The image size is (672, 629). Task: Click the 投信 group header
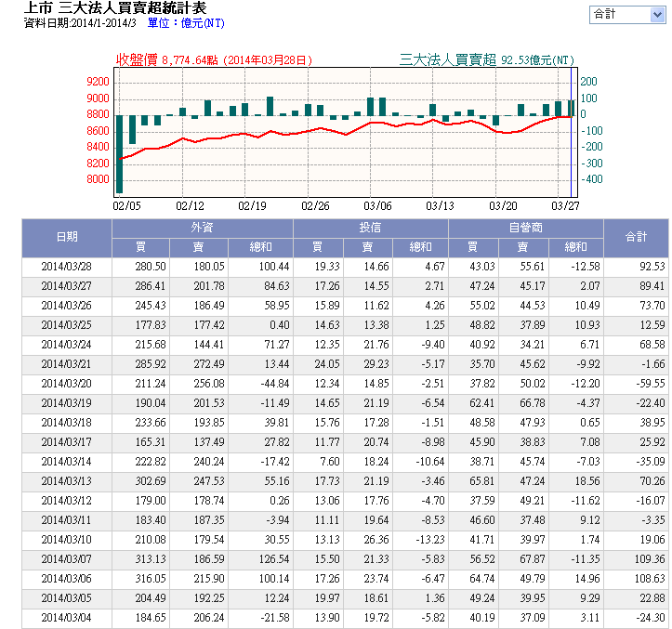370,229
